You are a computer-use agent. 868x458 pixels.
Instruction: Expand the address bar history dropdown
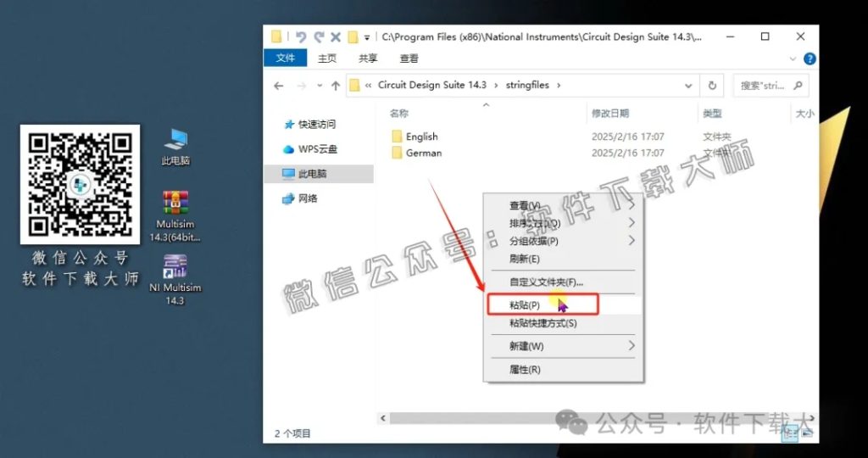click(x=688, y=86)
